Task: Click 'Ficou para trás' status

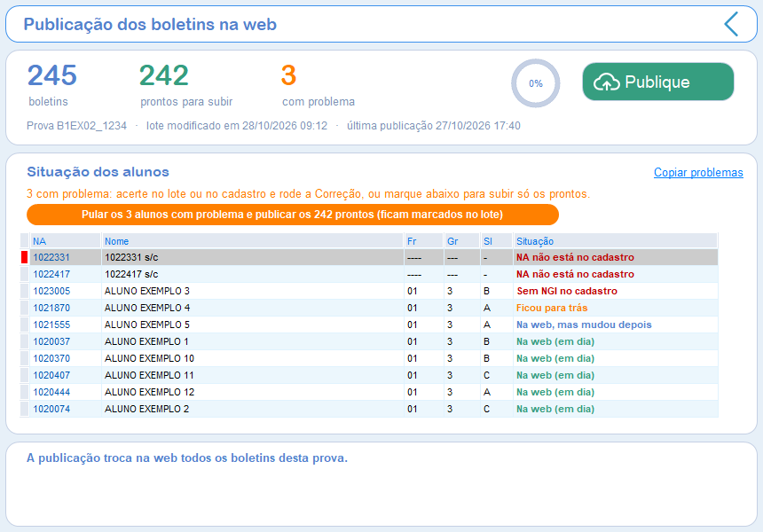Action: pos(552,308)
